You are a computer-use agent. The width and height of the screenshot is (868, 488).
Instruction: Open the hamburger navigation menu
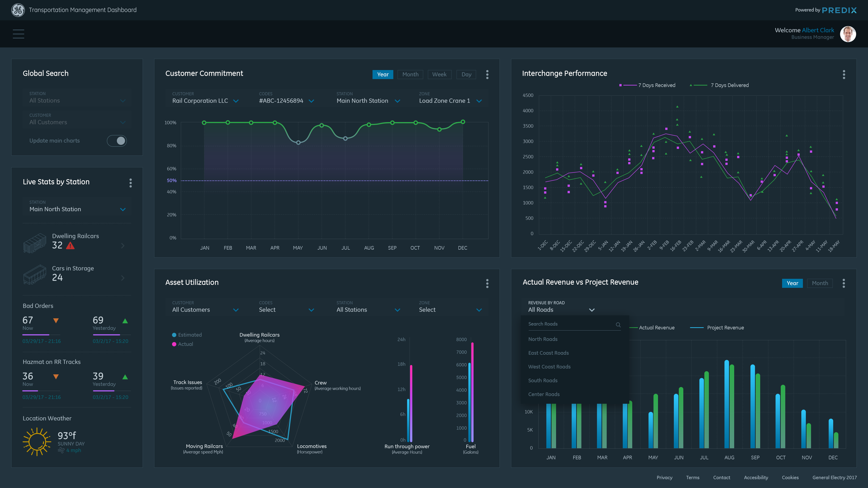[18, 34]
